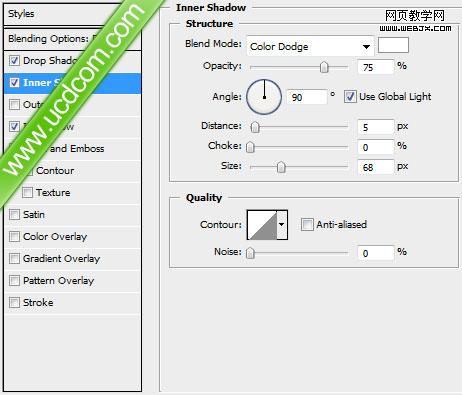Enable the Stroke checkbox
462x395 pixels.
14,302
